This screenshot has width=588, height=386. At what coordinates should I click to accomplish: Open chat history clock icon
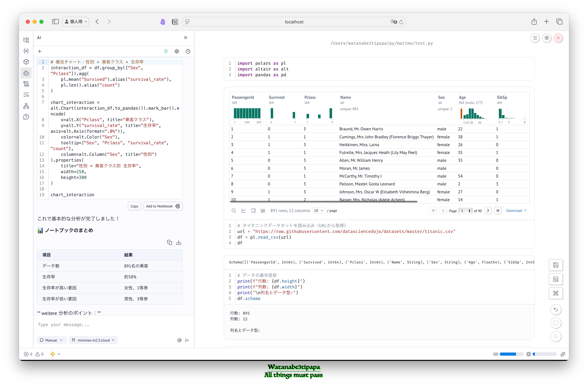188,51
